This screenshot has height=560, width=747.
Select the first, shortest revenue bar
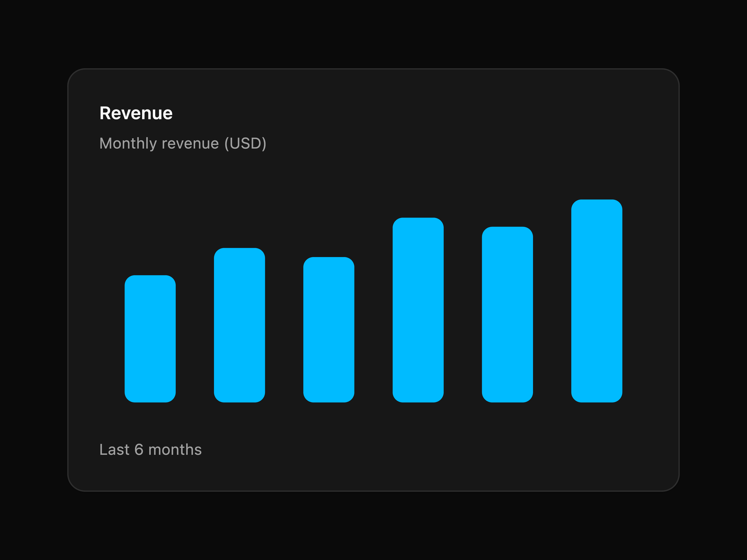coord(150,339)
